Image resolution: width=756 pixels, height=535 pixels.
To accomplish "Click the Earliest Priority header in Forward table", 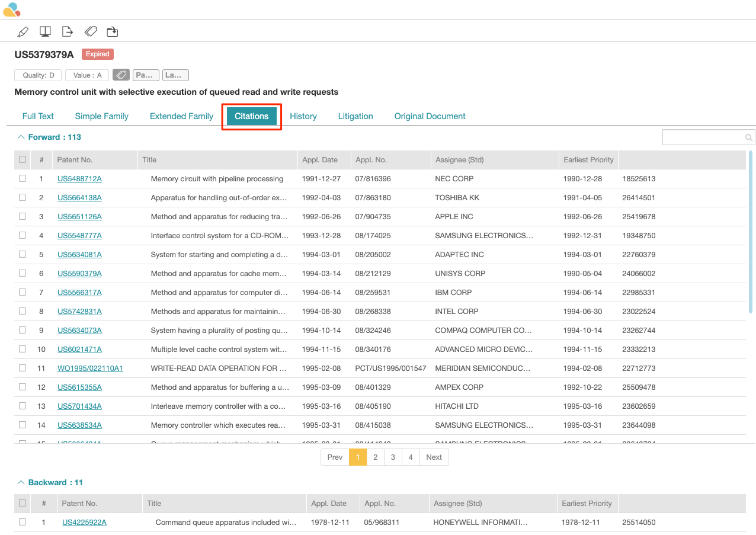I will 588,159.
